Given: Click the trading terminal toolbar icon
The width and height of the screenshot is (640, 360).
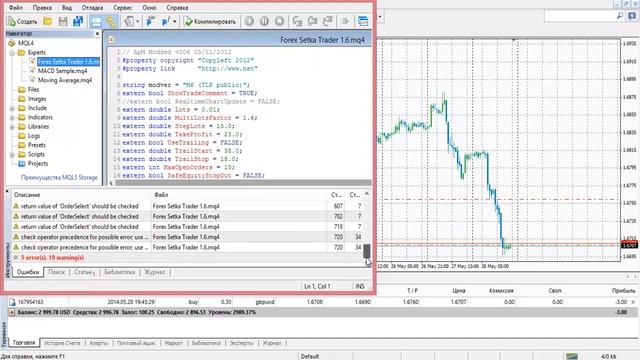Looking at the screenshot, I should coord(363,22).
